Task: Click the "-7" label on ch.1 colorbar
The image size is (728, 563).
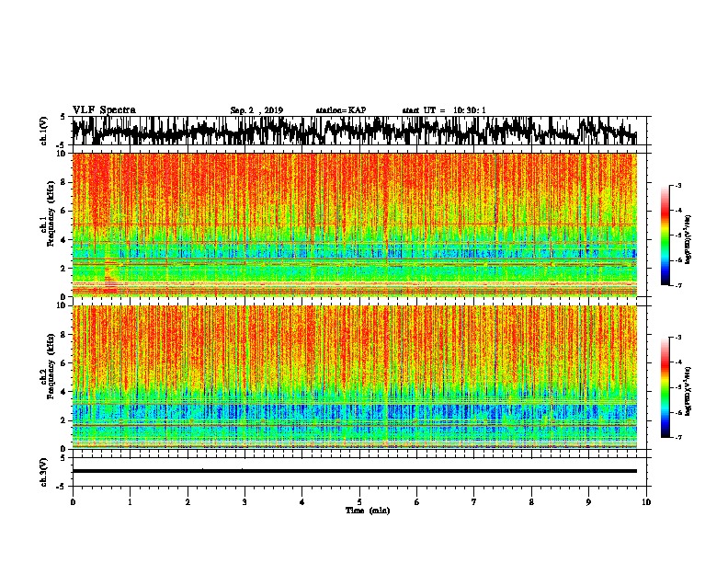Action: (x=677, y=285)
